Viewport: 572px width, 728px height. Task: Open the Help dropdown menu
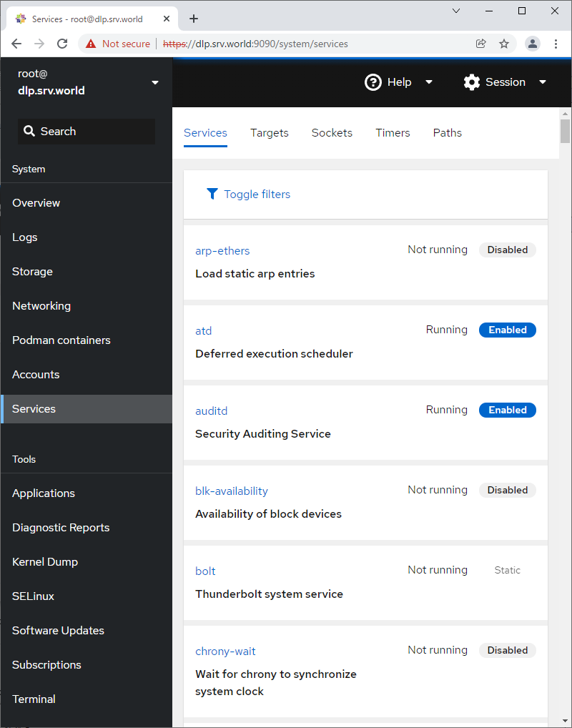tap(429, 82)
